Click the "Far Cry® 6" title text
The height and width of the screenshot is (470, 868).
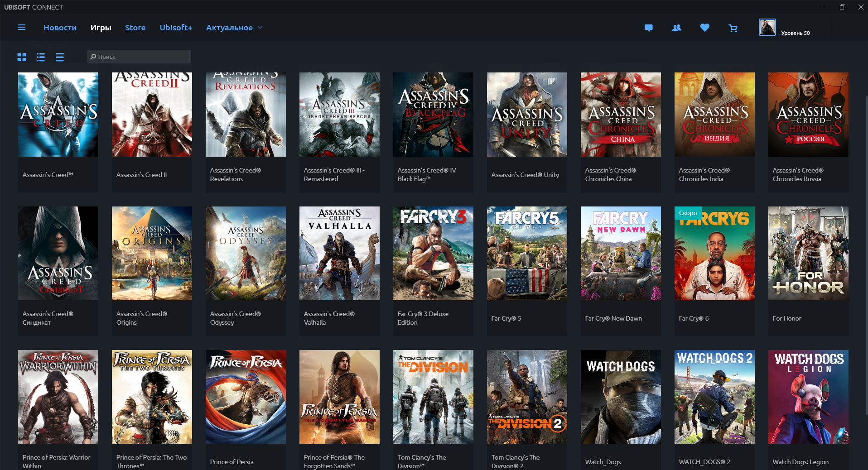point(694,318)
